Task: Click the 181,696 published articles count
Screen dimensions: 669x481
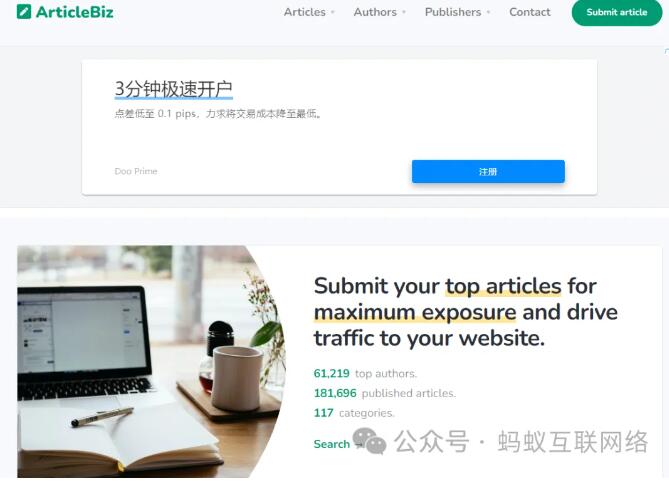Action: tap(384, 393)
